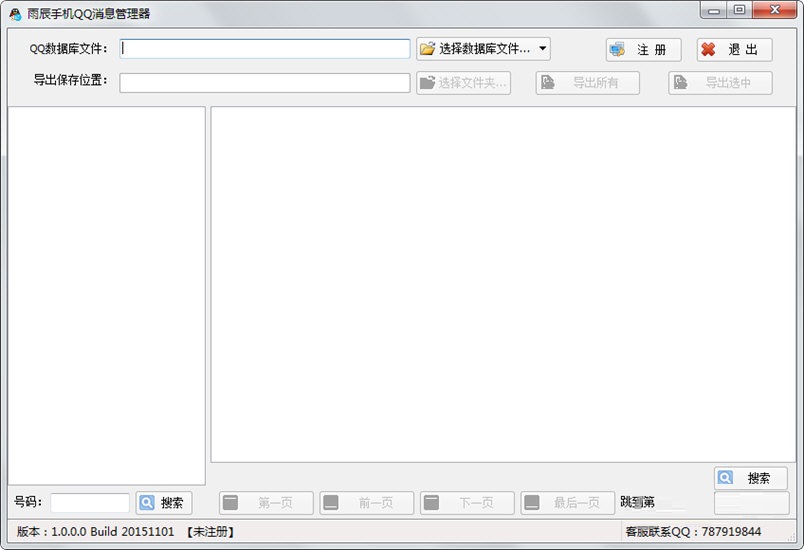This screenshot has width=804, height=550.
Task: Click the 【未注册】 status text
Action: 210,532
